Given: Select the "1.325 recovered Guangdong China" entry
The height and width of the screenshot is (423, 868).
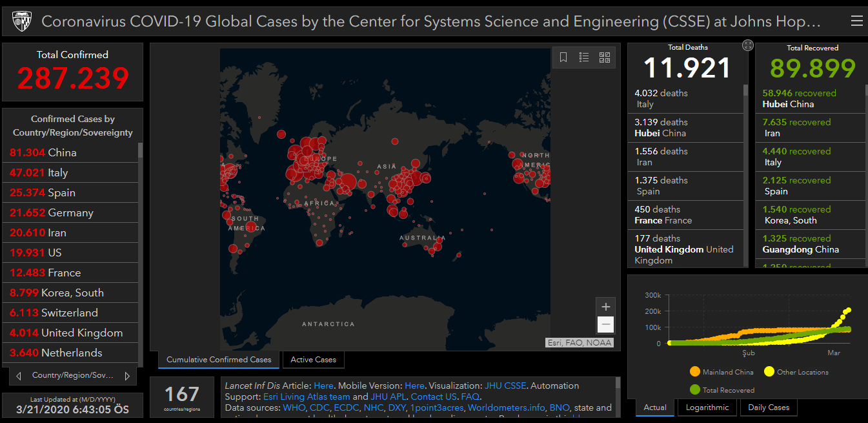Looking at the screenshot, I should (809, 244).
